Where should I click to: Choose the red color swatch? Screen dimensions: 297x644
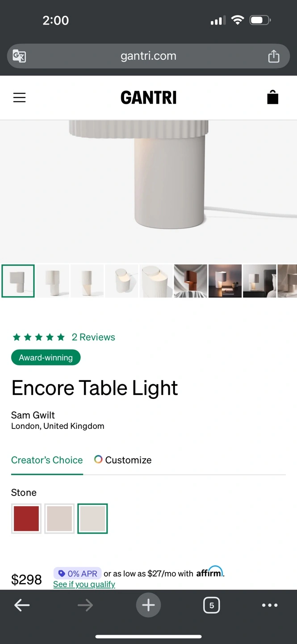[x=26, y=519]
